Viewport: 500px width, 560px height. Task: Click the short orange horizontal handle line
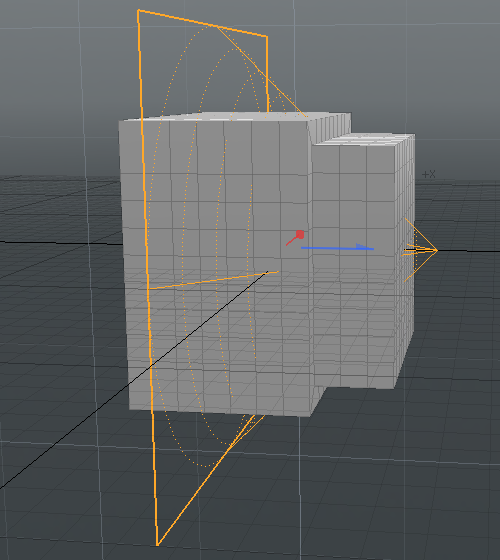point(214,280)
